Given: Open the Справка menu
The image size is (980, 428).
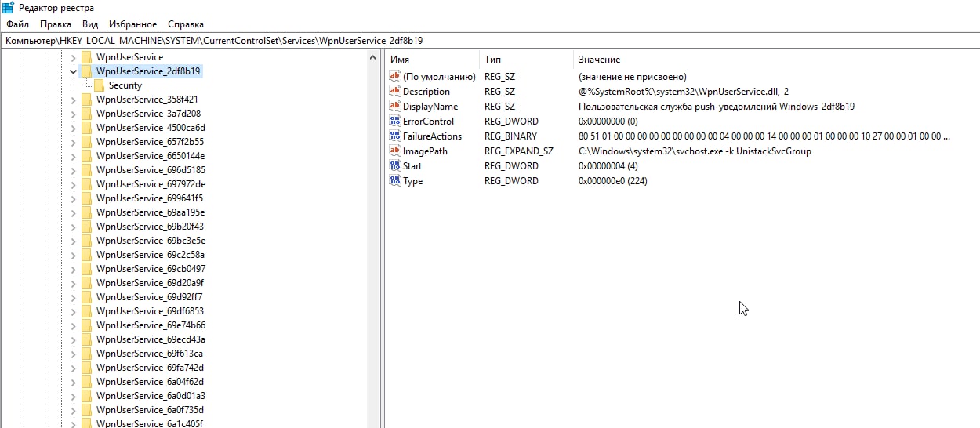Looking at the screenshot, I should pyautogui.click(x=186, y=24).
